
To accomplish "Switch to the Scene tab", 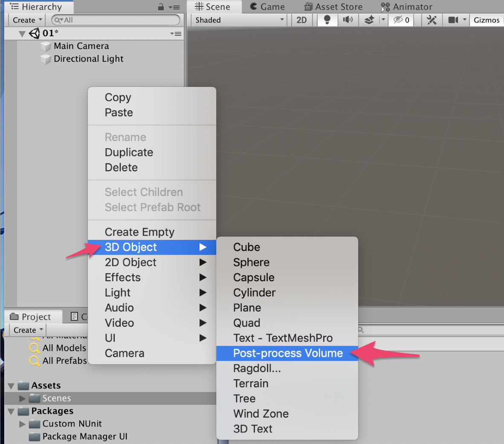I will (213, 7).
